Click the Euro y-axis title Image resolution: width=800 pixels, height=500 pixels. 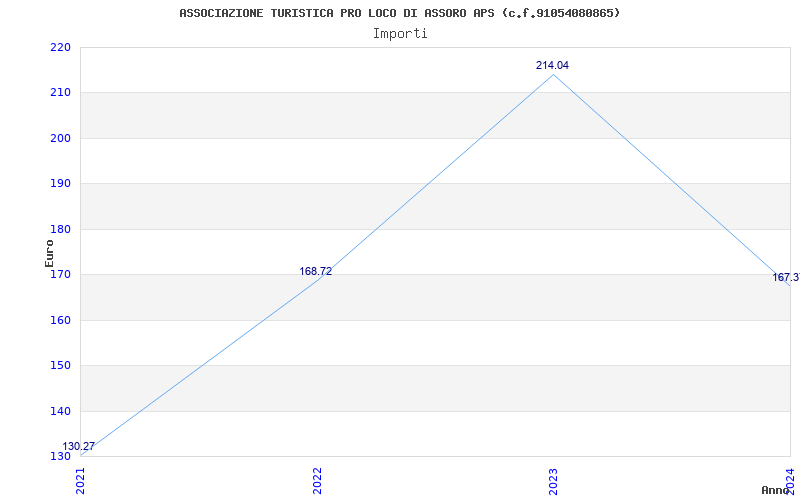coord(49,253)
